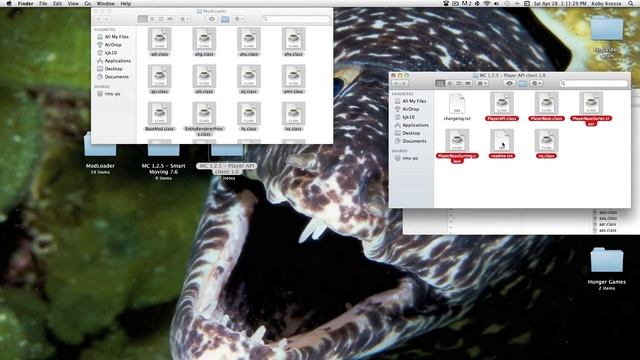This screenshot has height=360, width=640.
Task: Open Action gear dropdown in Player API window
Action: [x=536, y=83]
